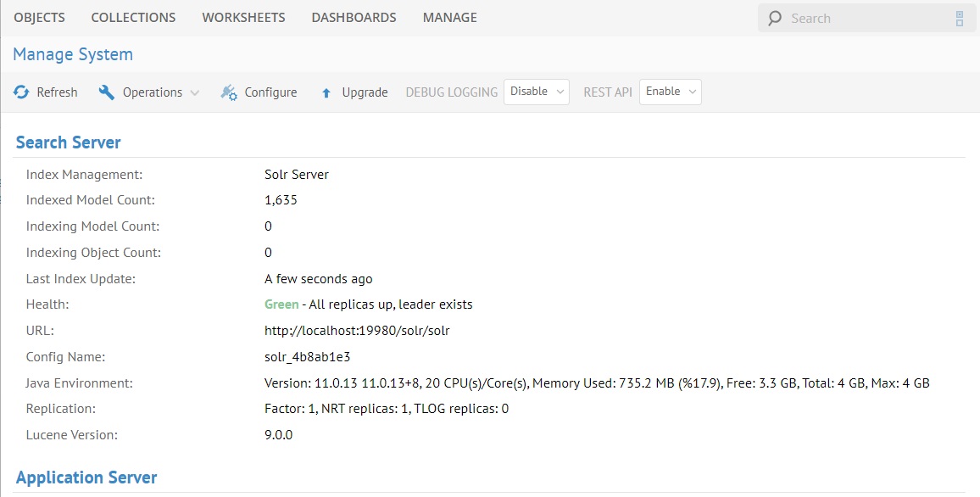Click the Application Server section heading
Viewport: 980px width, 497px height.
click(x=86, y=477)
